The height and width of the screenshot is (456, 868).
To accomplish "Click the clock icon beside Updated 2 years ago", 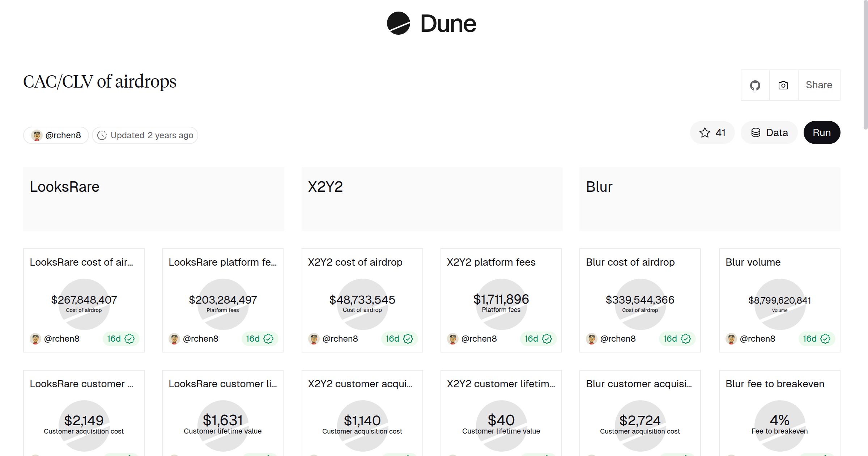I will 102,135.
